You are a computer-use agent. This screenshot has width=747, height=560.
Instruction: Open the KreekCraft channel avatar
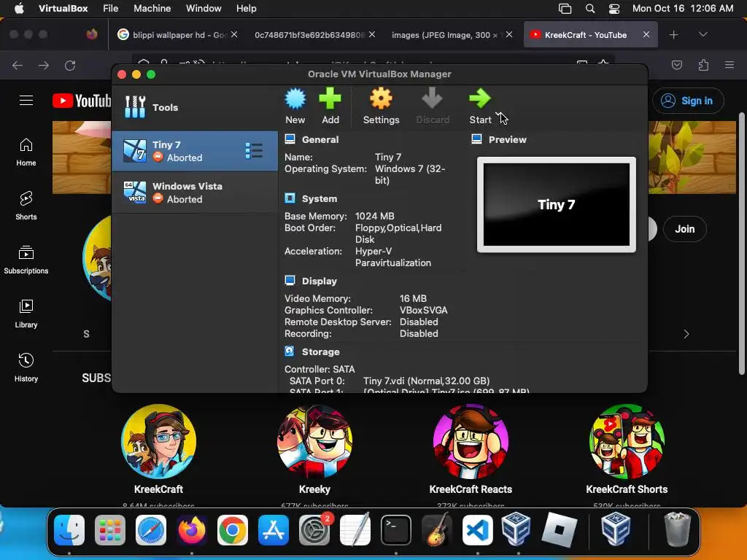pyautogui.click(x=158, y=441)
